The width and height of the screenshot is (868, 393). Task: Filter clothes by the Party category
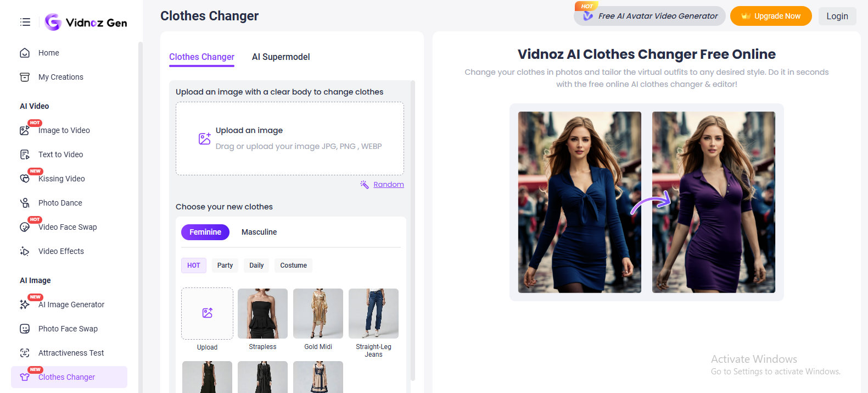click(x=225, y=265)
